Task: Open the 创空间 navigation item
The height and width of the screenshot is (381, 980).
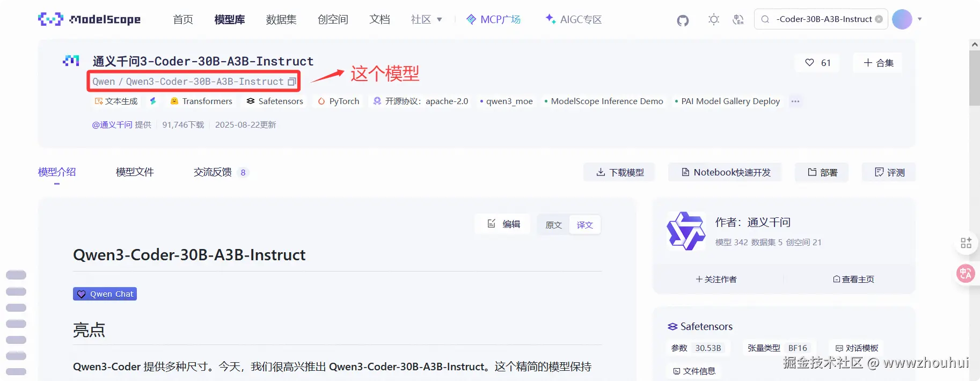Action: coord(333,19)
